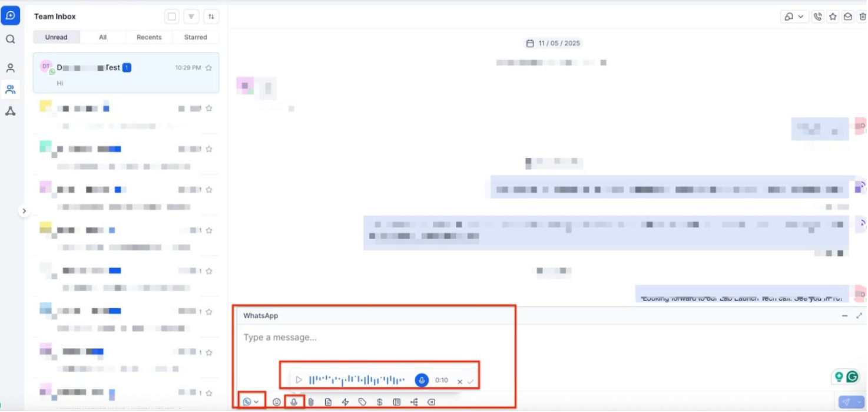
Task: Open the emoji picker
Action: 276,402
